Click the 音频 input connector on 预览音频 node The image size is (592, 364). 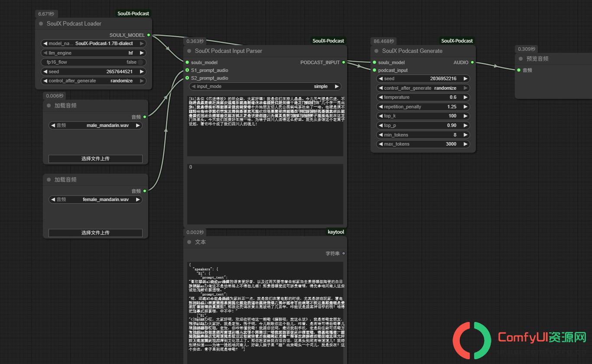(x=519, y=70)
